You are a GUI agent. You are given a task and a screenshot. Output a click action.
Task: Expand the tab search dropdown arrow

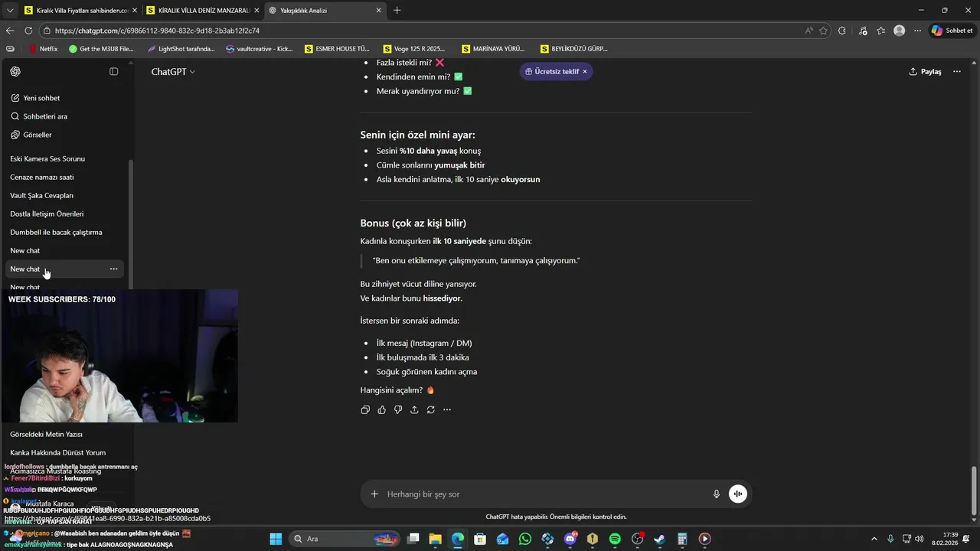(x=10, y=10)
